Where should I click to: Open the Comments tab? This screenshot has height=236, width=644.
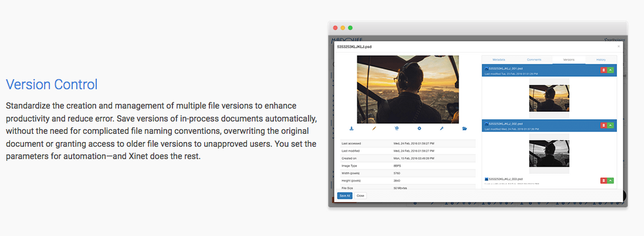click(x=534, y=60)
